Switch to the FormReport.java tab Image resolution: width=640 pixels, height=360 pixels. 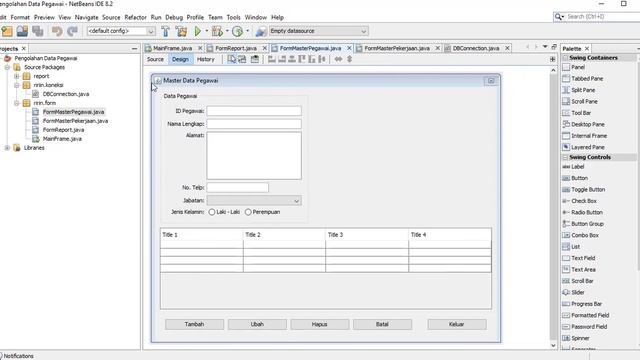click(236, 48)
